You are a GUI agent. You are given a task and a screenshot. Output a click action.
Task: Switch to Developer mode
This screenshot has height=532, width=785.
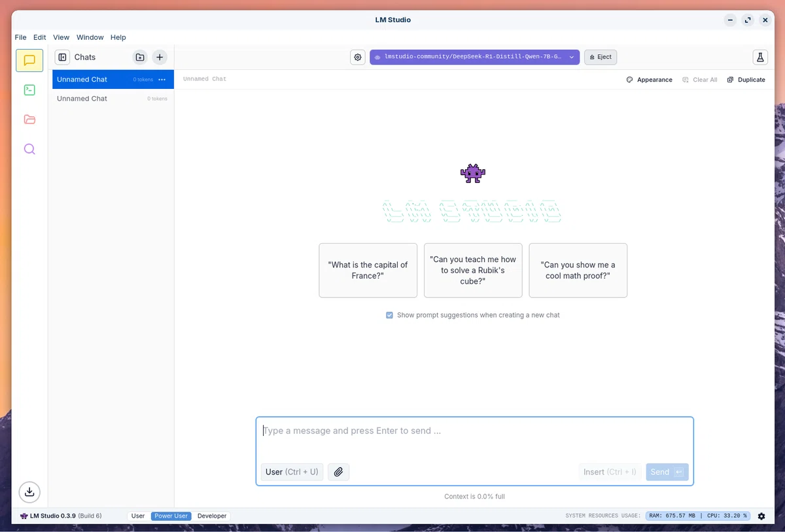coord(212,516)
